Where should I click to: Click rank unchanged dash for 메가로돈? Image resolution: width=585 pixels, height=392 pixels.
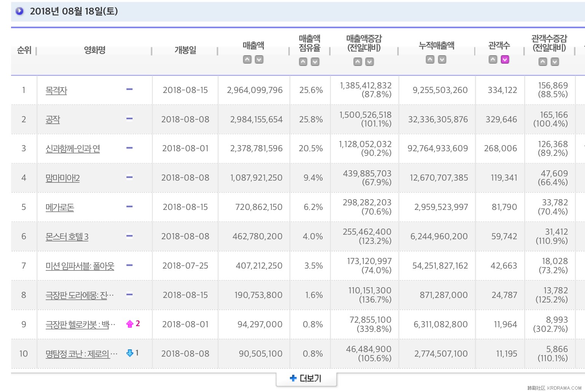pyautogui.click(x=129, y=206)
